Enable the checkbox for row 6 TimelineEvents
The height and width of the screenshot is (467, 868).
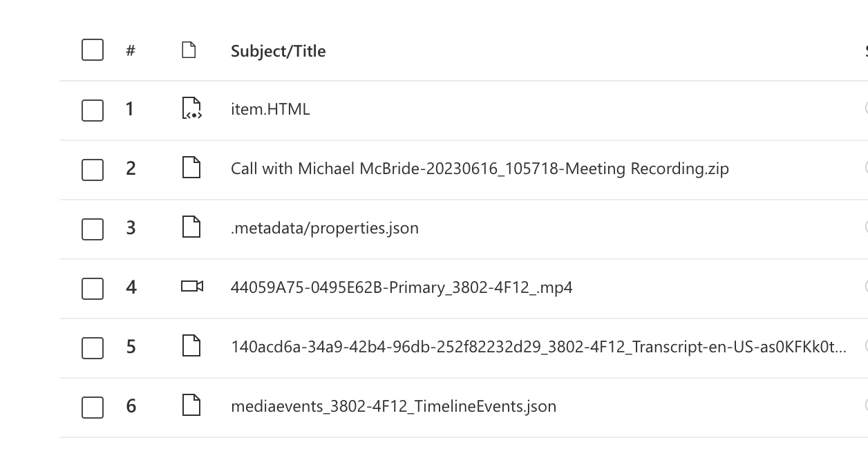tap(93, 407)
